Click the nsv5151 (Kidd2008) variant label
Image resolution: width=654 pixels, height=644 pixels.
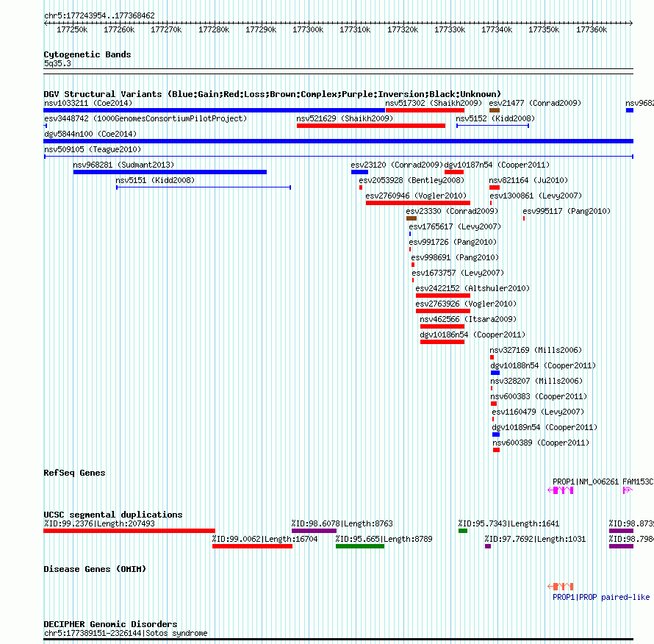point(155,180)
